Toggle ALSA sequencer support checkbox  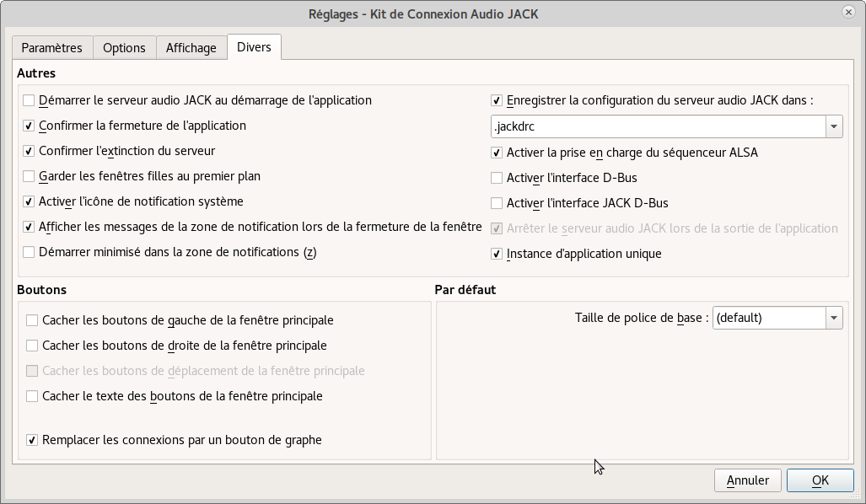coord(497,153)
